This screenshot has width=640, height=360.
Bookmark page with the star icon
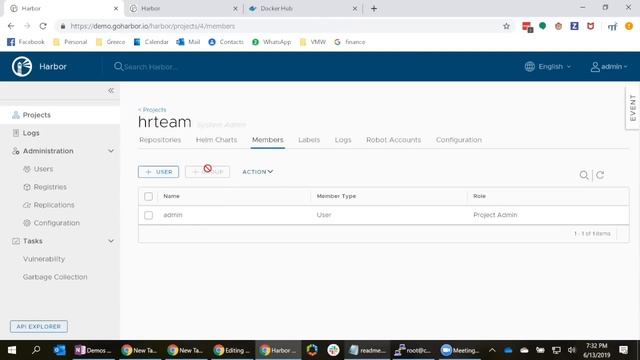(x=507, y=26)
